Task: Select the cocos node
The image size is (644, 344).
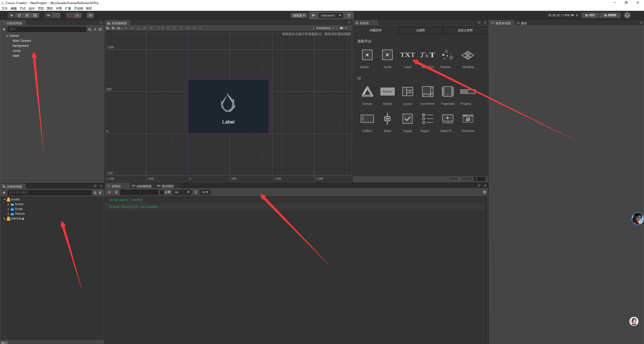Action: point(17,51)
